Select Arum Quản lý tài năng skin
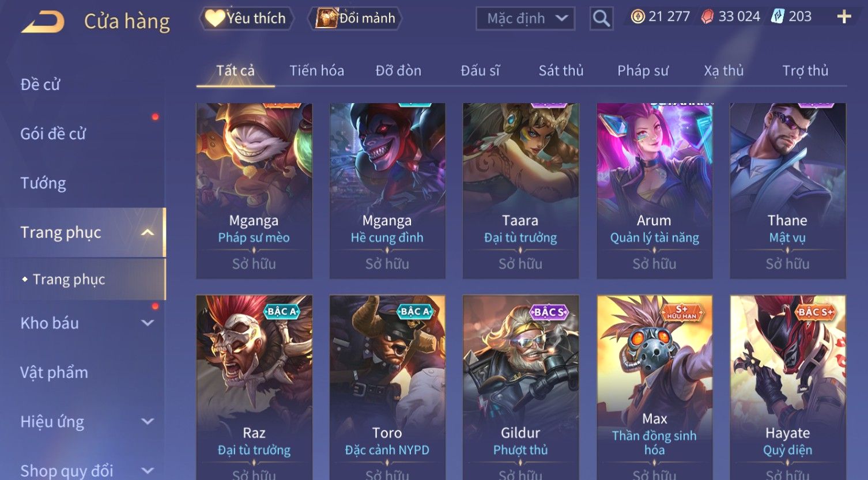The height and width of the screenshot is (480, 868). coord(654,191)
